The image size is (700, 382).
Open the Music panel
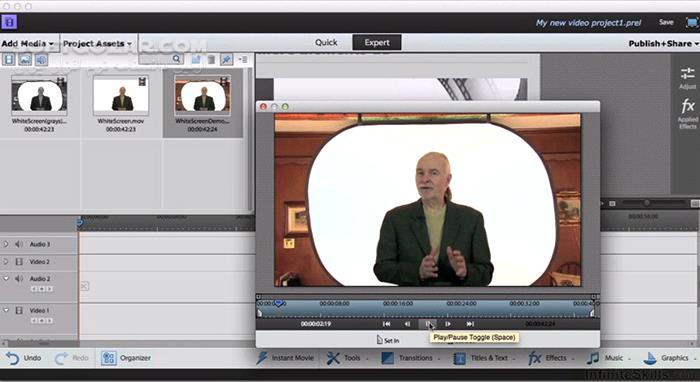(608, 358)
